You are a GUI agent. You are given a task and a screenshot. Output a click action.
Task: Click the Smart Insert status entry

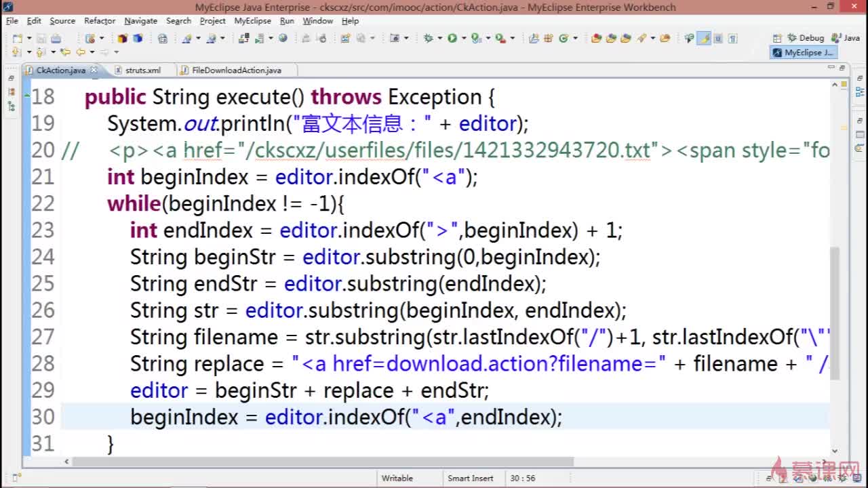pos(471,478)
